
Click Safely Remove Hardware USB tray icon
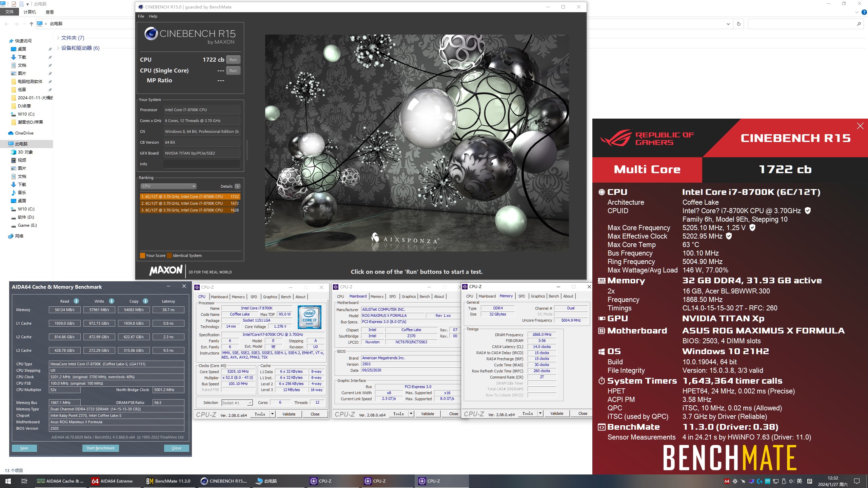784,481
